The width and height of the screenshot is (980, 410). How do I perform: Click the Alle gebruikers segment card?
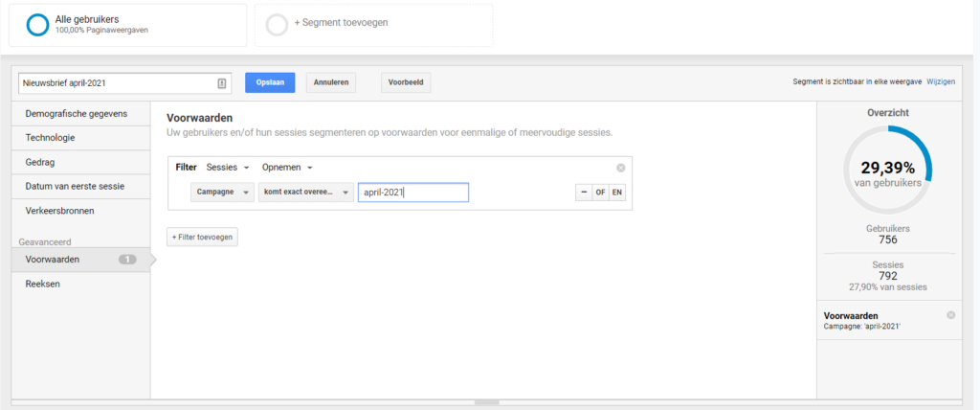pos(127,25)
